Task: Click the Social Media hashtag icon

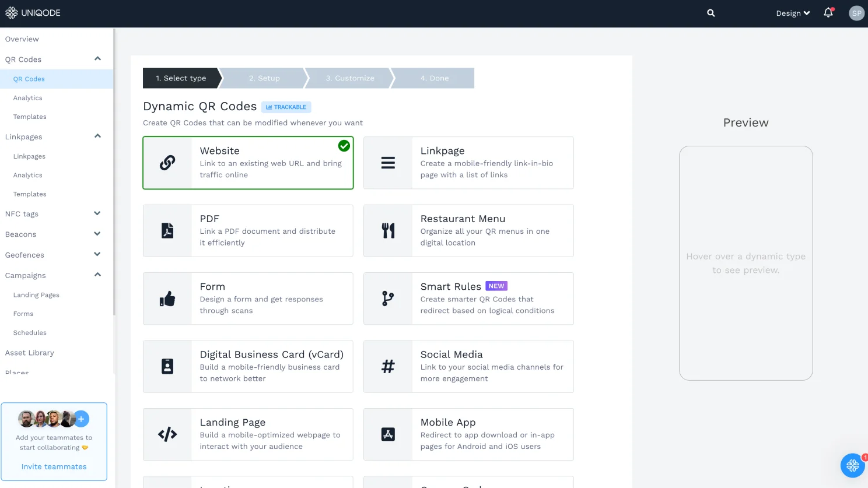Action: (x=388, y=366)
